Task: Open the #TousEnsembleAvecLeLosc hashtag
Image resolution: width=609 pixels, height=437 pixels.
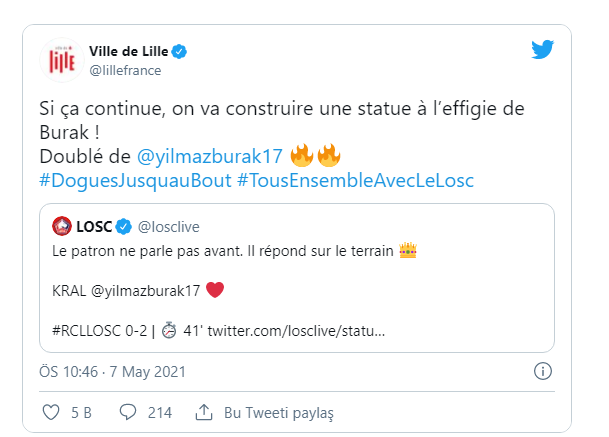Action: click(x=355, y=181)
